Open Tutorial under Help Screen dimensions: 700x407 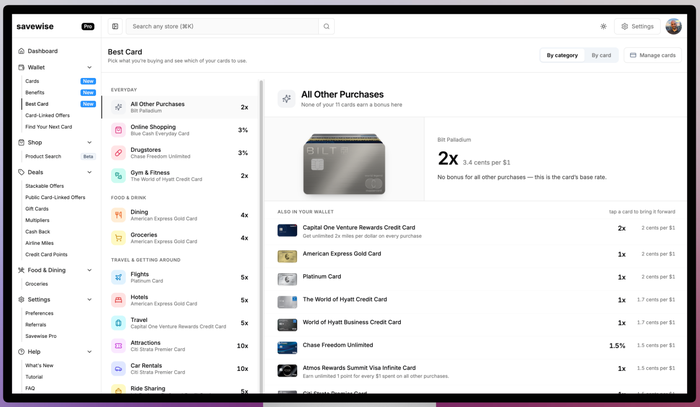[x=34, y=377]
